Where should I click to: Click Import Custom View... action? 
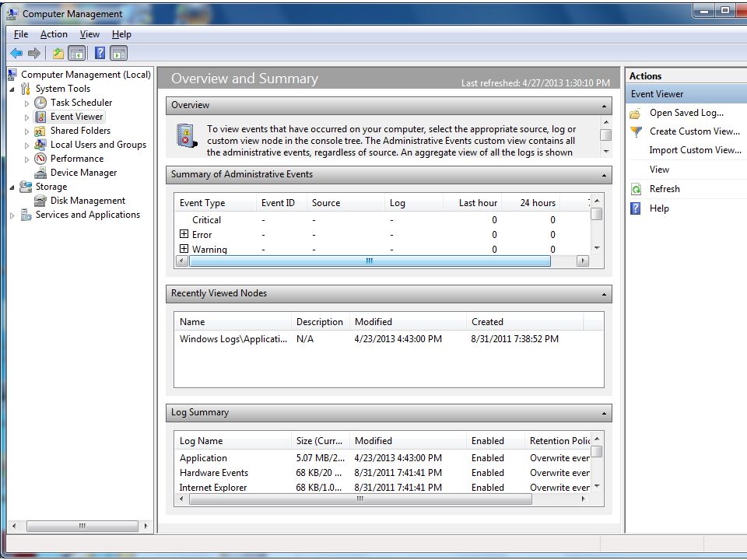(695, 150)
